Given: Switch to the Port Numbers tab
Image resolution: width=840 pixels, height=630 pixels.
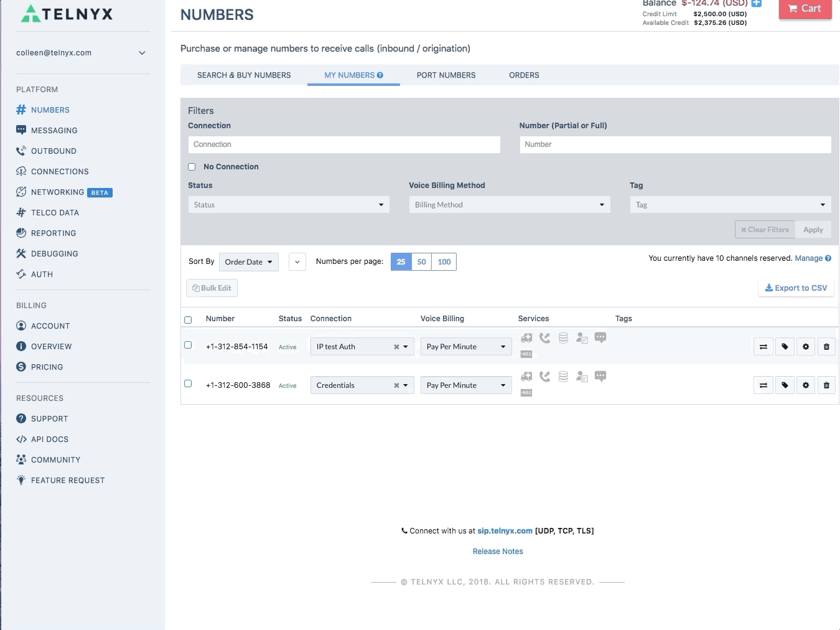Looking at the screenshot, I should point(446,75).
